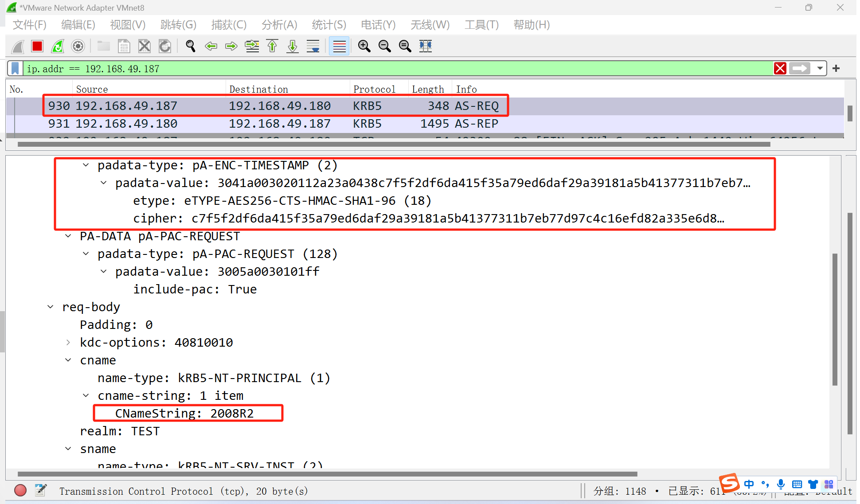Jump to the last packet
The width and height of the screenshot is (860, 504).
(293, 46)
